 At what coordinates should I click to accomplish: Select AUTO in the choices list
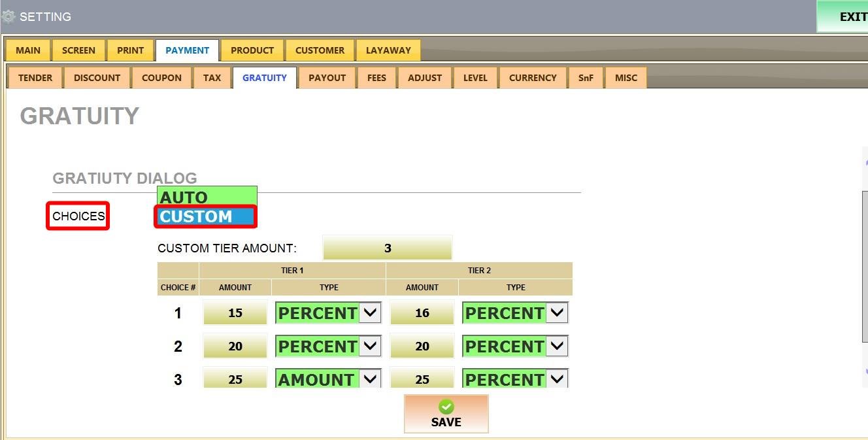pos(206,197)
